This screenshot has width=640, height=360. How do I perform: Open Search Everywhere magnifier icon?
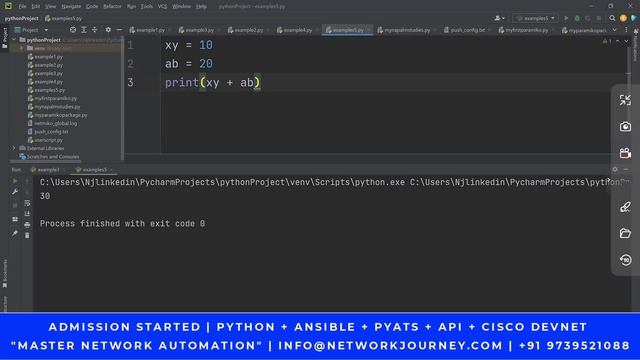pos(612,18)
